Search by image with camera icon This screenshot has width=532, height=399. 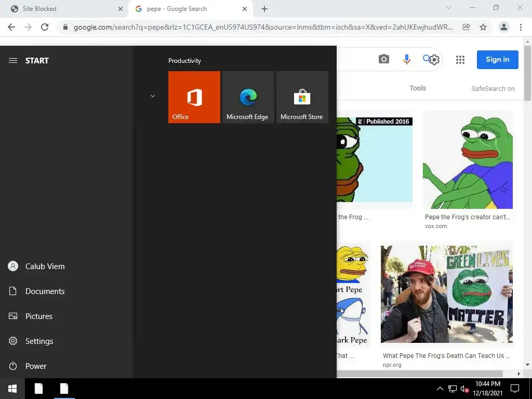[x=384, y=59]
